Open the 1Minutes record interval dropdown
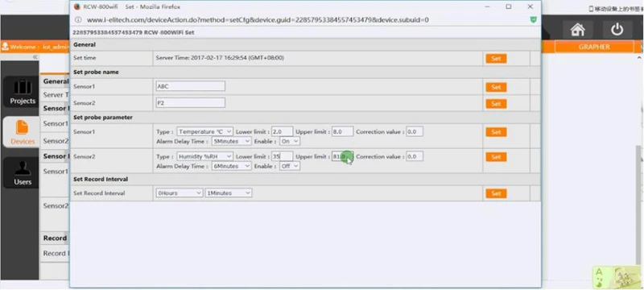 (229, 193)
